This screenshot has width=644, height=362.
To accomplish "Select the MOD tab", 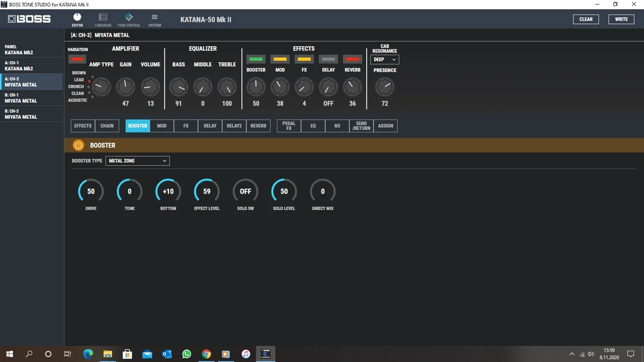I will coord(162,126).
